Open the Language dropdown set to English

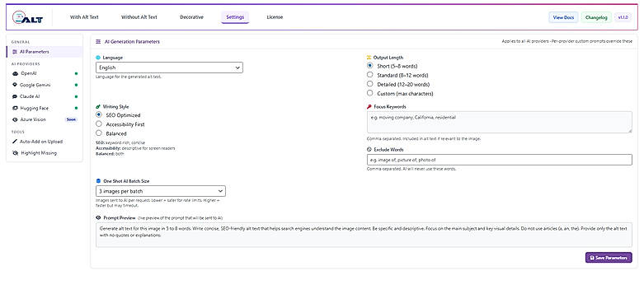(169, 68)
